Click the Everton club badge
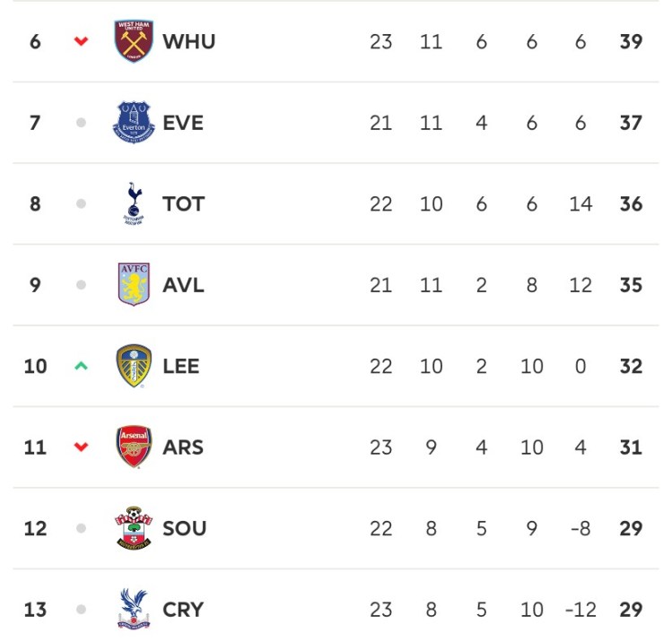This screenshot has width=672, height=641. coord(134,123)
